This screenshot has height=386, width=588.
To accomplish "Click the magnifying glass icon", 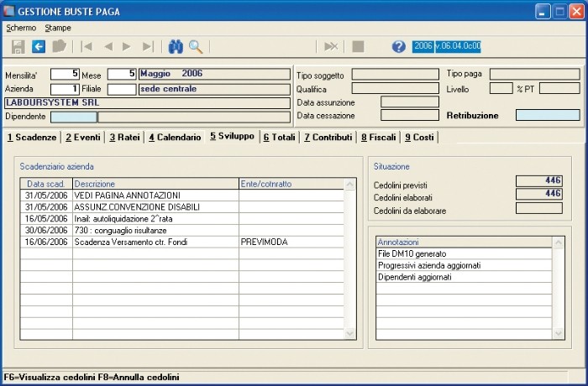I will click(x=196, y=47).
